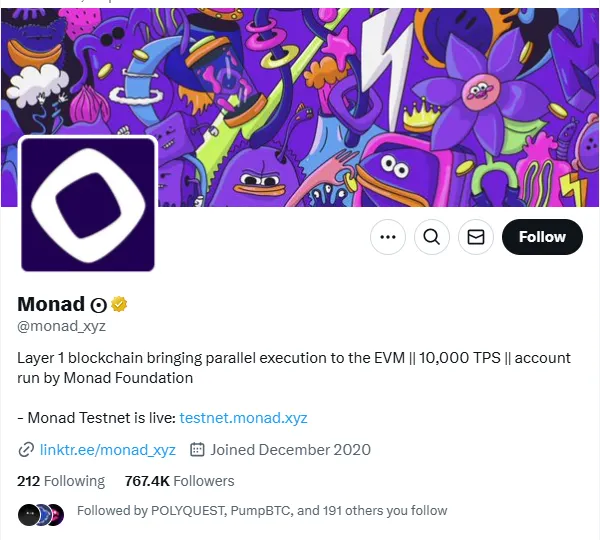Click the stacked mutual follower avatars
Image resolution: width=600 pixels, height=540 pixels.
pyautogui.click(x=40, y=514)
